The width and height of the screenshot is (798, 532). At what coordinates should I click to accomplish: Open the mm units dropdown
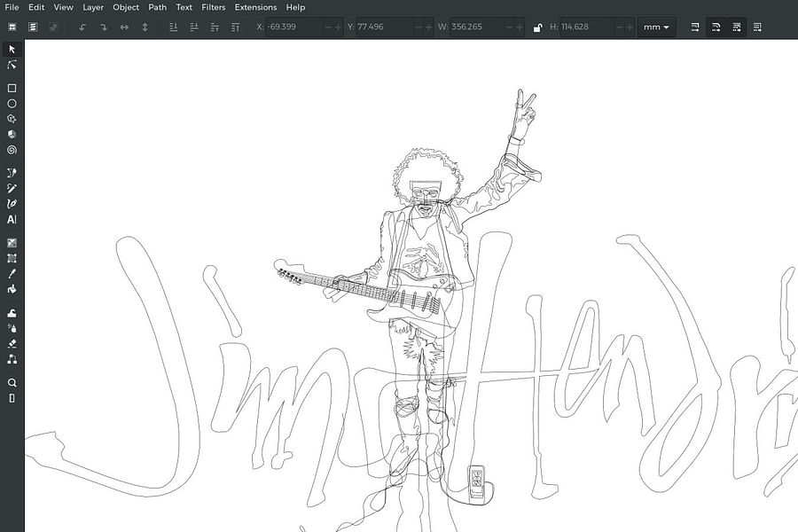(x=656, y=27)
